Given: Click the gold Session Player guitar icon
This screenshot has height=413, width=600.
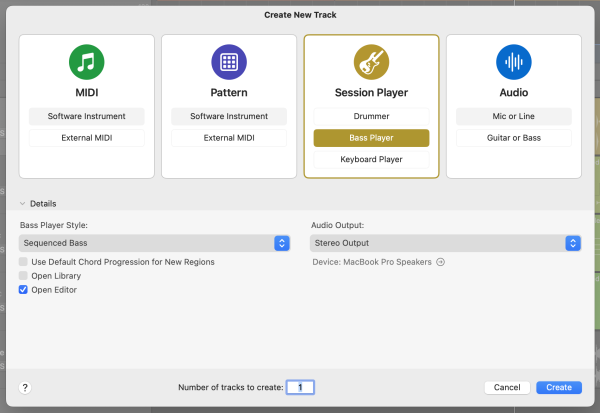Looking at the screenshot, I should point(371,62).
